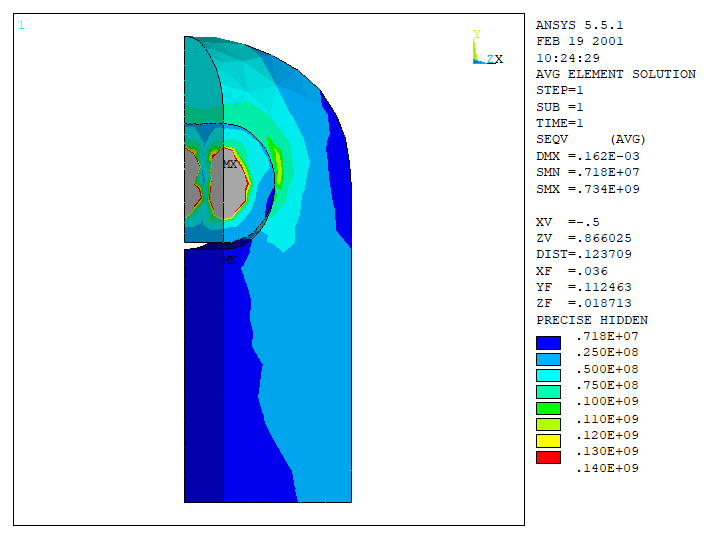Click the PRECISE HIDDEN text
Screen dimensions: 714x538
coord(592,320)
